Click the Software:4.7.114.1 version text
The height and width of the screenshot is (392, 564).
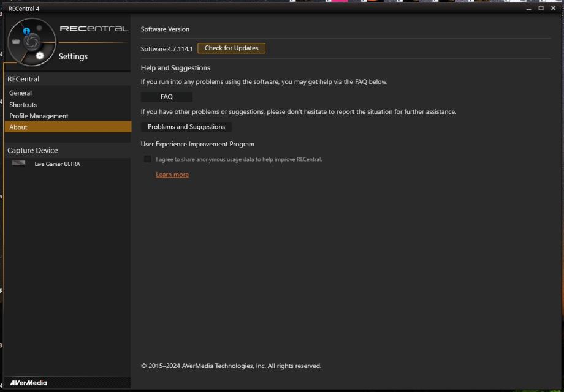point(167,49)
